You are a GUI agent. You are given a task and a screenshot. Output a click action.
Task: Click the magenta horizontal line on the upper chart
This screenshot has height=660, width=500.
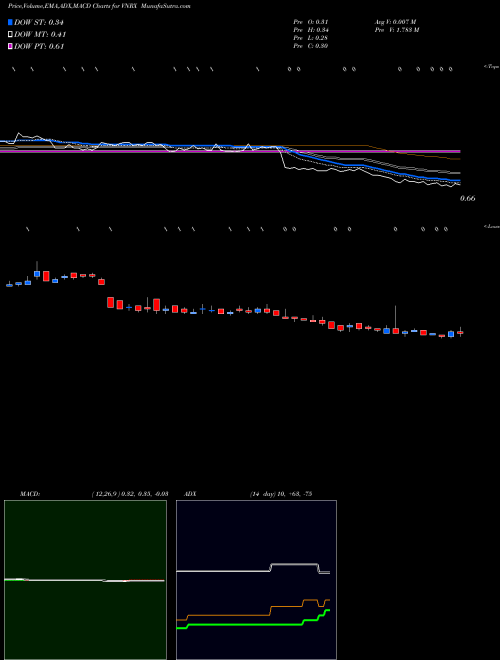pos(230,151)
